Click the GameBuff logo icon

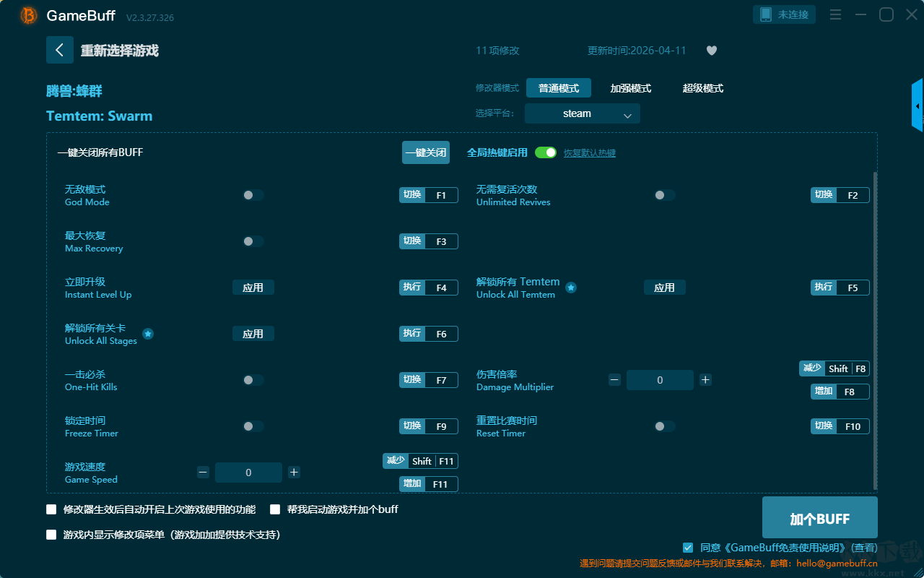pos(29,15)
